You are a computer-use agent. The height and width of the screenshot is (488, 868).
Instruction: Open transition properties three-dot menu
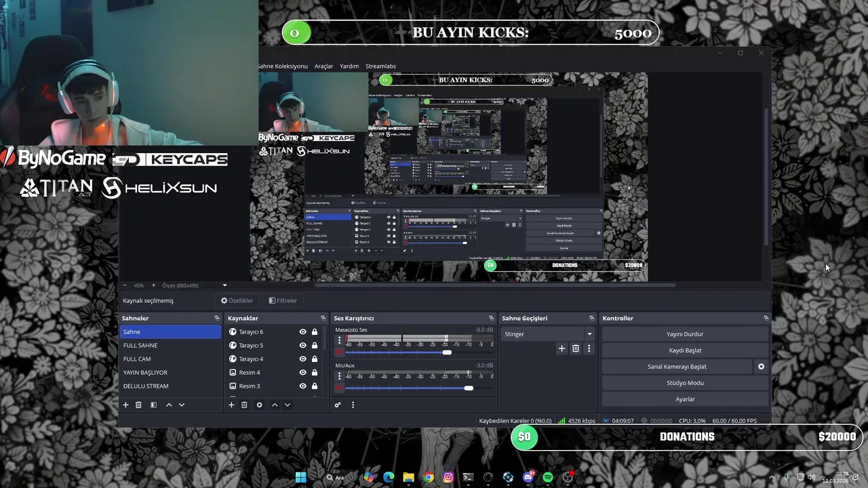point(589,348)
